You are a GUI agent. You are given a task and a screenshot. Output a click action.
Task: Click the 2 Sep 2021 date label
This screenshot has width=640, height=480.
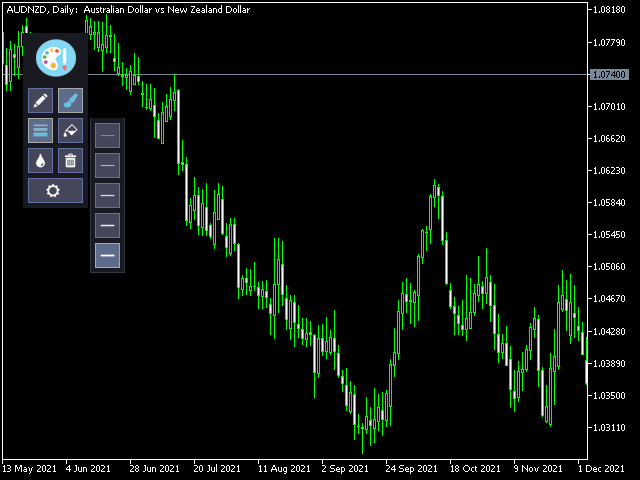[345, 469]
